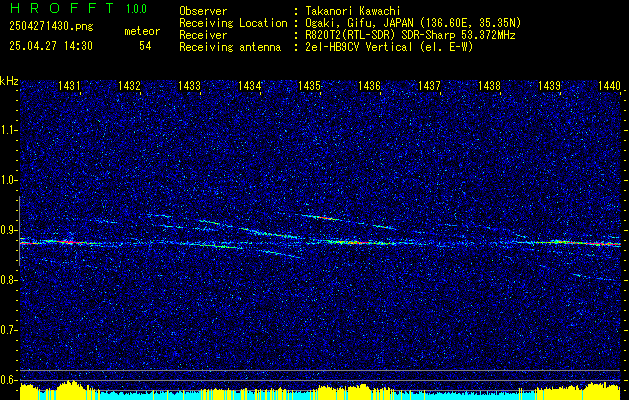Screen dimensions: 629x400
Task: Click the gray vertical bar beside the 0.9 label
Action: coord(20,231)
